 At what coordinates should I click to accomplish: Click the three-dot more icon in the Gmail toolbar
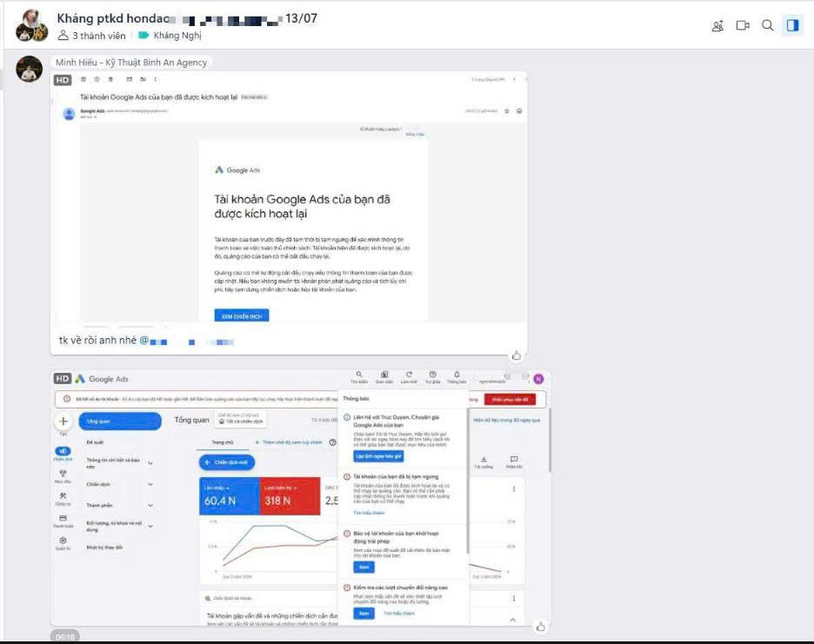tap(155, 79)
